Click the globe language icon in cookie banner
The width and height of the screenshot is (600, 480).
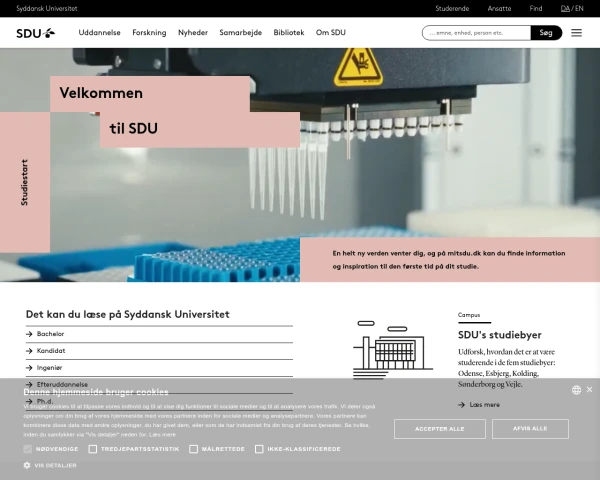[x=576, y=390]
